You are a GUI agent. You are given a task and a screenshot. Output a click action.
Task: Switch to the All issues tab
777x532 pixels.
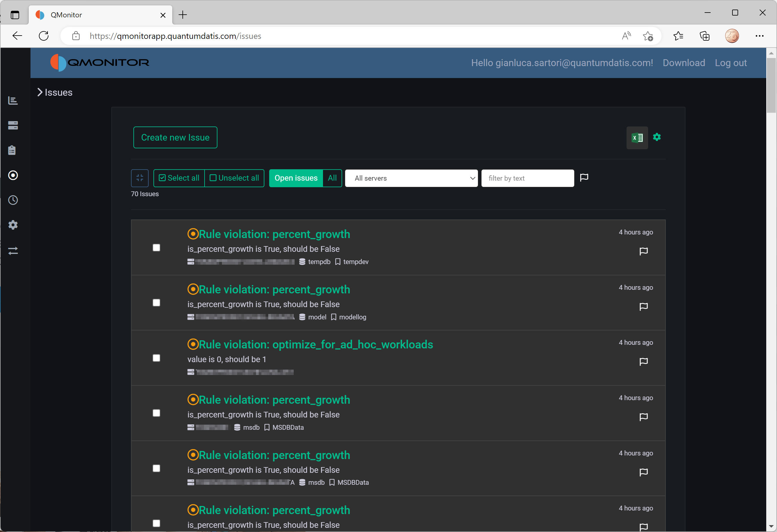tap(332, 178)
